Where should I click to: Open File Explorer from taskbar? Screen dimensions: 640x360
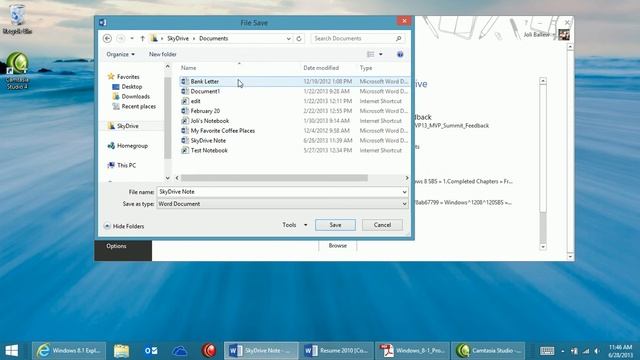click(121, 351)
